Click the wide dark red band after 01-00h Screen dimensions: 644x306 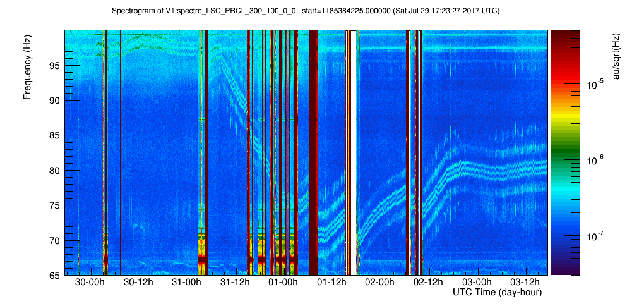[313, 152]
